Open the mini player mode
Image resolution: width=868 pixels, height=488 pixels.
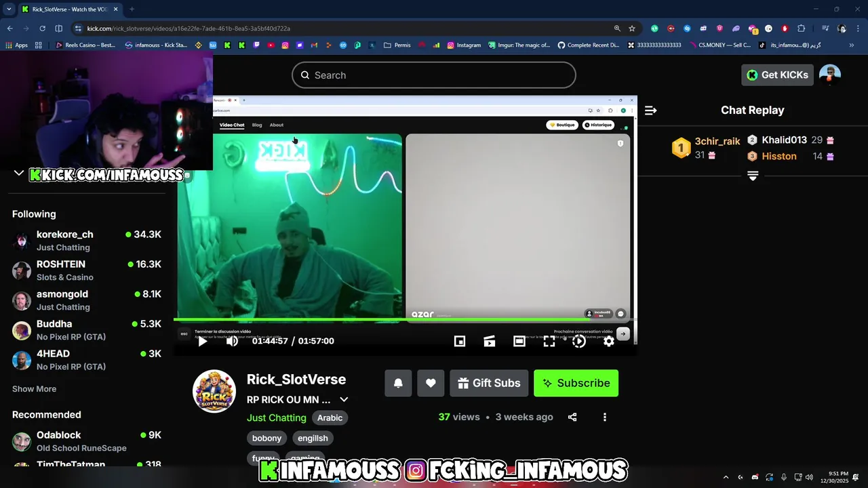click(x=460, y=341)
